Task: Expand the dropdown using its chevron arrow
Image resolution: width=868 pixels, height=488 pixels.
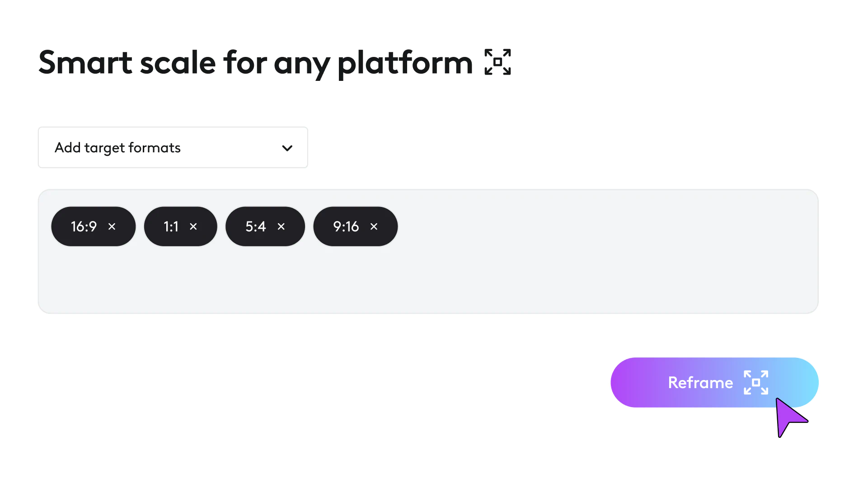Action: [287, 148]
